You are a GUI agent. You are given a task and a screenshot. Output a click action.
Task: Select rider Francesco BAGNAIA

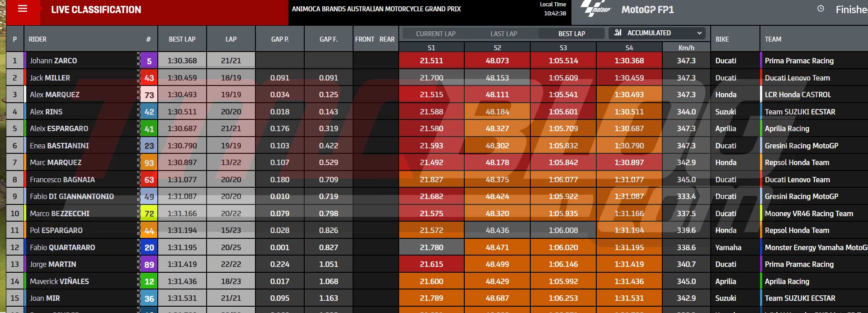(x=62, y=180)
